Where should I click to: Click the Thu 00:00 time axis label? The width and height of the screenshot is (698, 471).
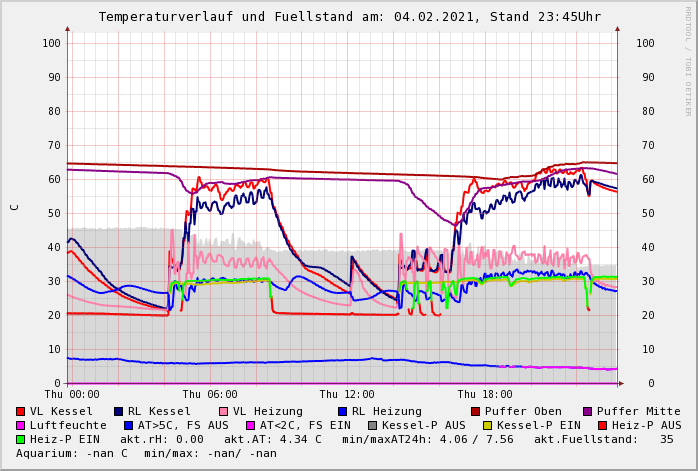[72, 395]
